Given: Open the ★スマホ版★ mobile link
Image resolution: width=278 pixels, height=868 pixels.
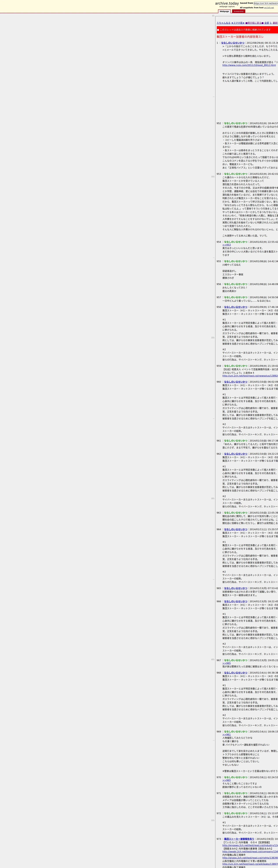Looking at the screenshot, I should 238,23.
